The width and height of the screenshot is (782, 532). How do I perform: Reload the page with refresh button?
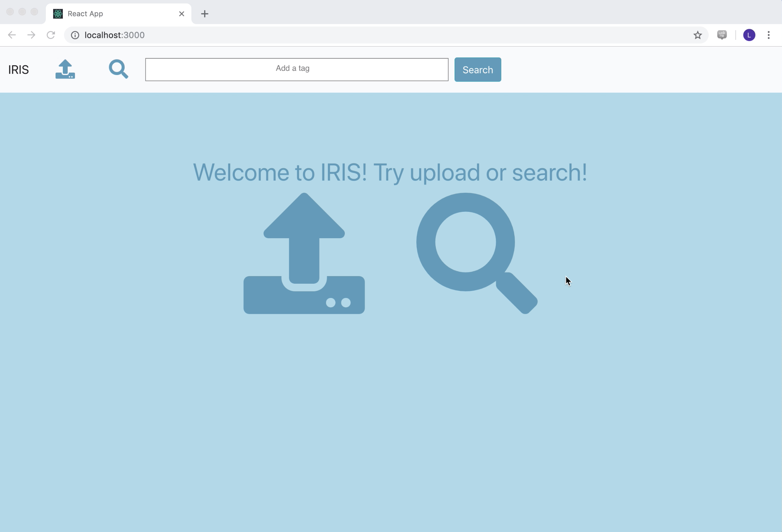click(51, 35)
